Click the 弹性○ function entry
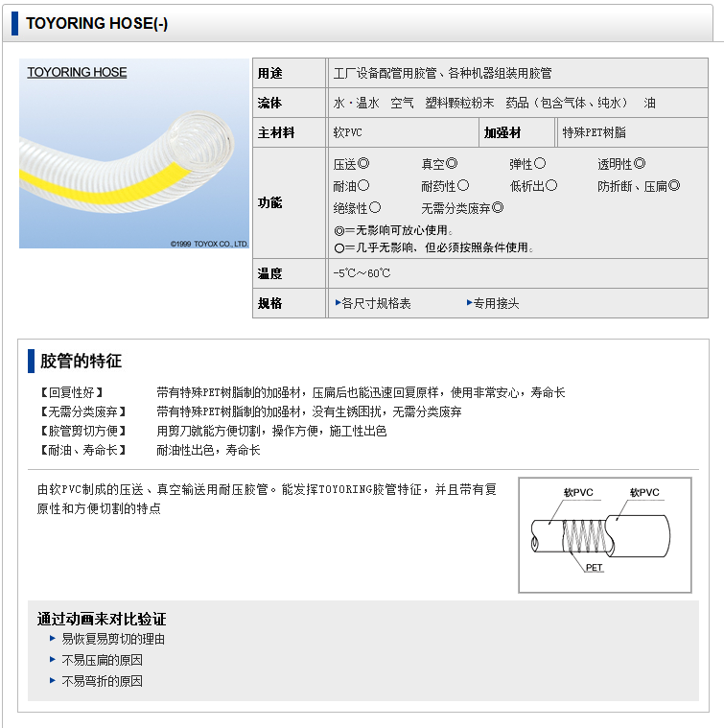Viewport: 724px width, 728px height. (x=527, y=164)
